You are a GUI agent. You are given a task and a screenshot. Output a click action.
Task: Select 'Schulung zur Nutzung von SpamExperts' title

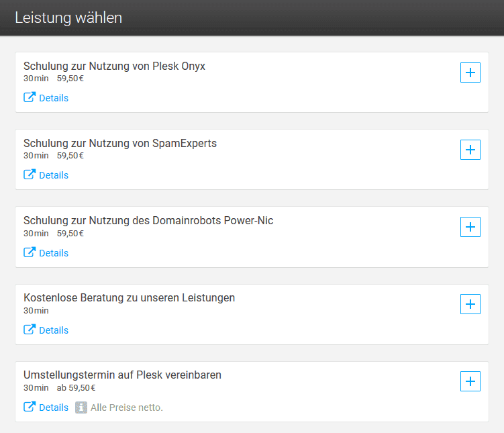pyautogui.click(x=120, y=144)
